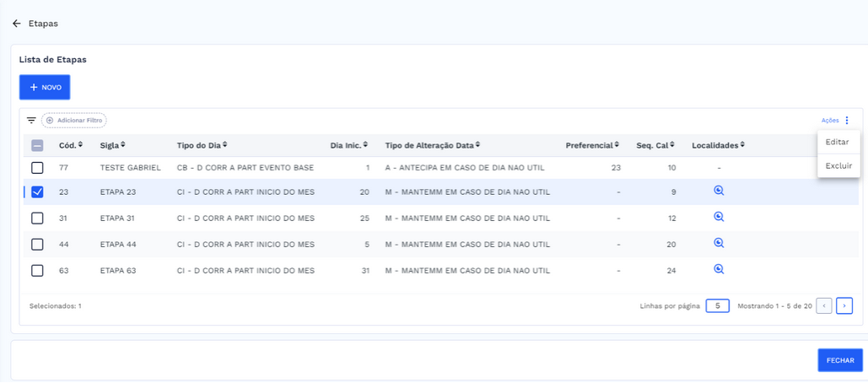This screenshot has height=383, width=868.
Task: Click the NOVO button
Action: point(45,87)
